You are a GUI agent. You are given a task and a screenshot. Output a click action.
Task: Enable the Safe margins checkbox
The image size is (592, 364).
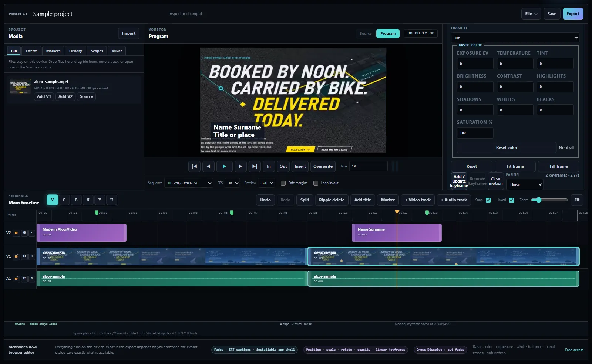coord(283,183)
